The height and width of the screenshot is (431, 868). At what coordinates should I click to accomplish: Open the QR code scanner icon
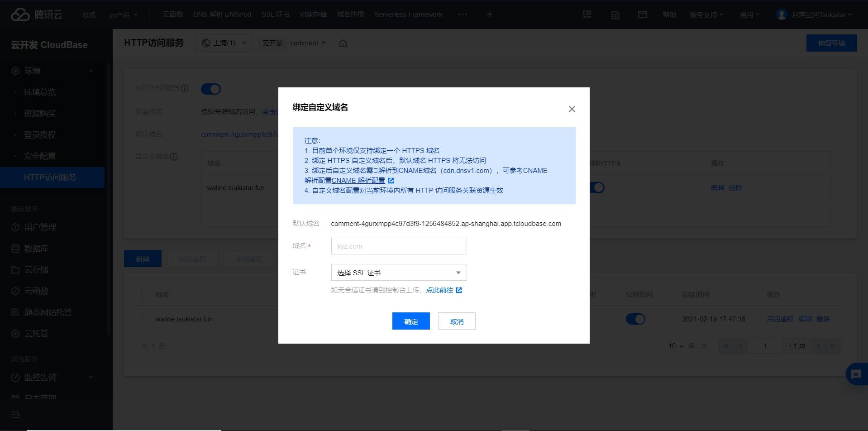pyautogui.click(x=587, y=14)
